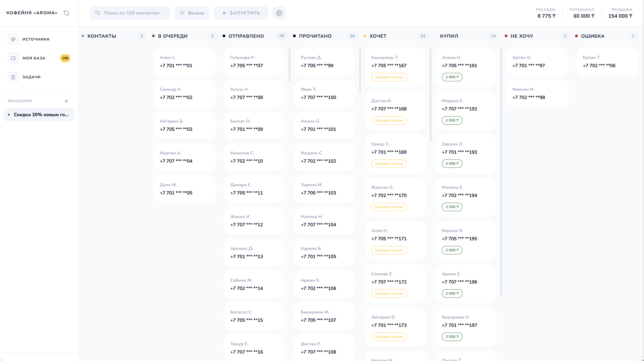Open the Дана М. contact card
The image size is (644, 361).
point(185,189)
